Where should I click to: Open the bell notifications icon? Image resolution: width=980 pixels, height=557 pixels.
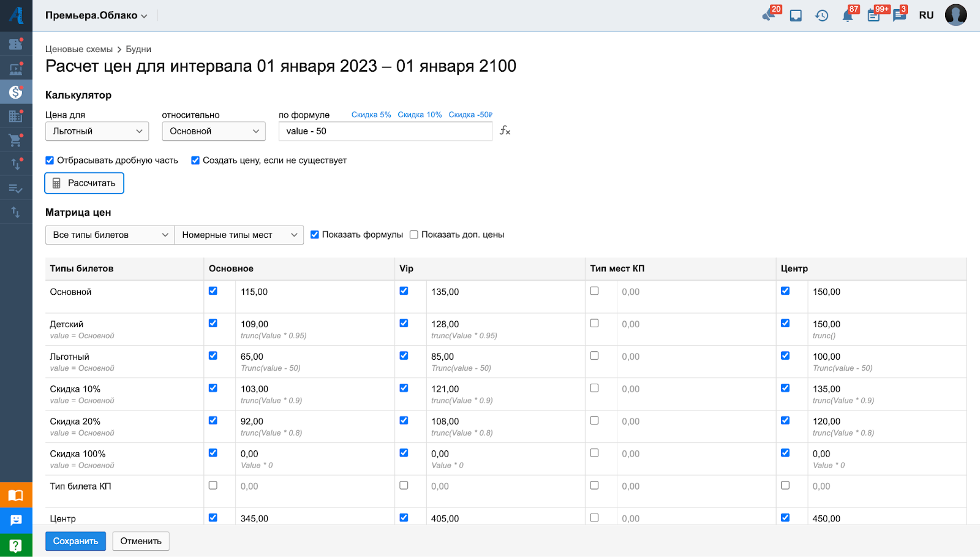coord(848,16)
